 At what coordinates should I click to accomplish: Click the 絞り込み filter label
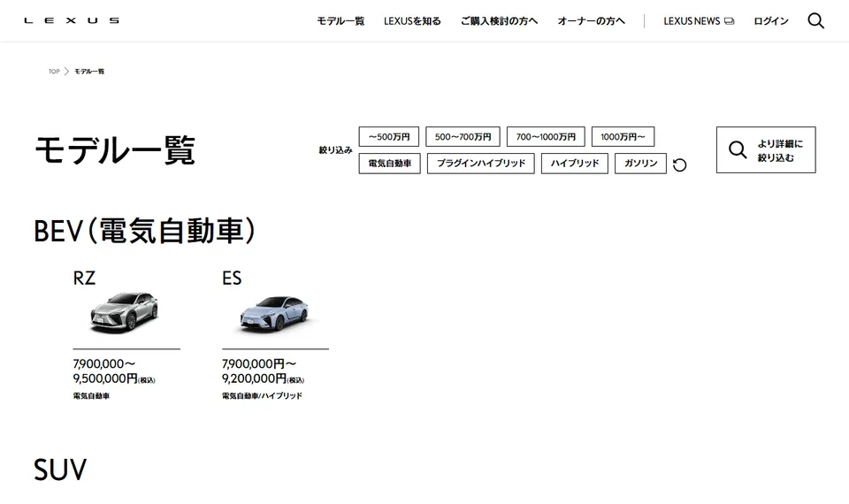point(336,150)
